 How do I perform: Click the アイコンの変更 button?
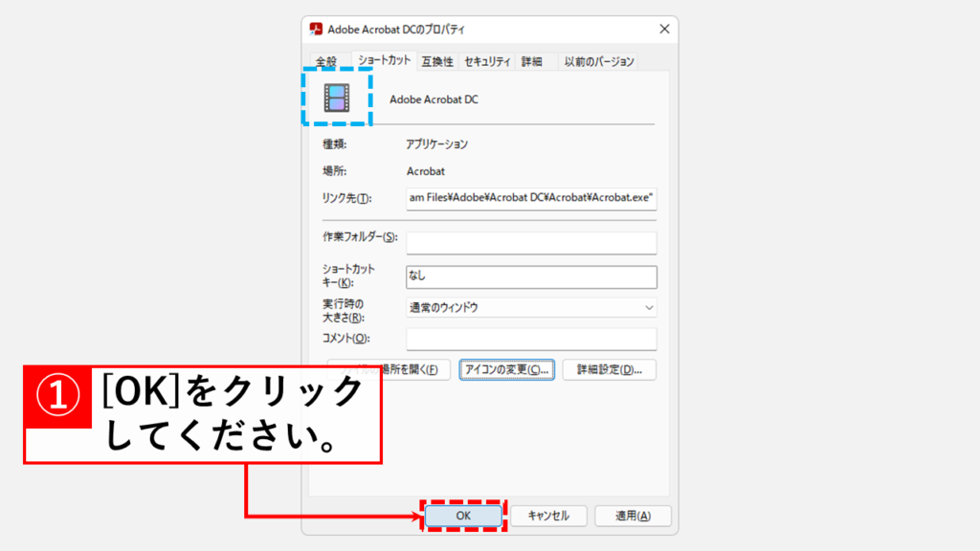[507, 370]
